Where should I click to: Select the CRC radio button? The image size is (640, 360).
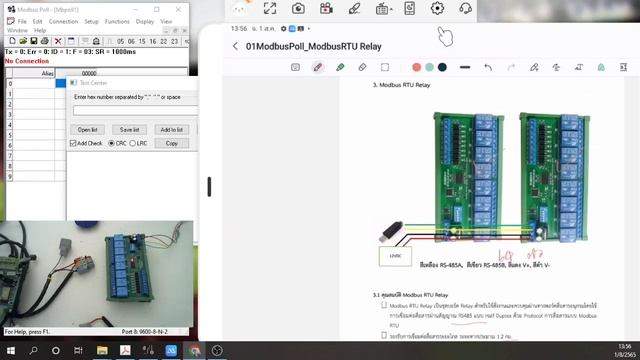111,143
